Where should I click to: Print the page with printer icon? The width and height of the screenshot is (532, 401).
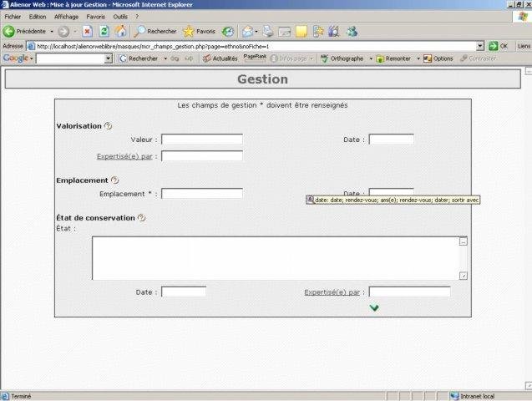pyautogui.click(x=268, y=32)
